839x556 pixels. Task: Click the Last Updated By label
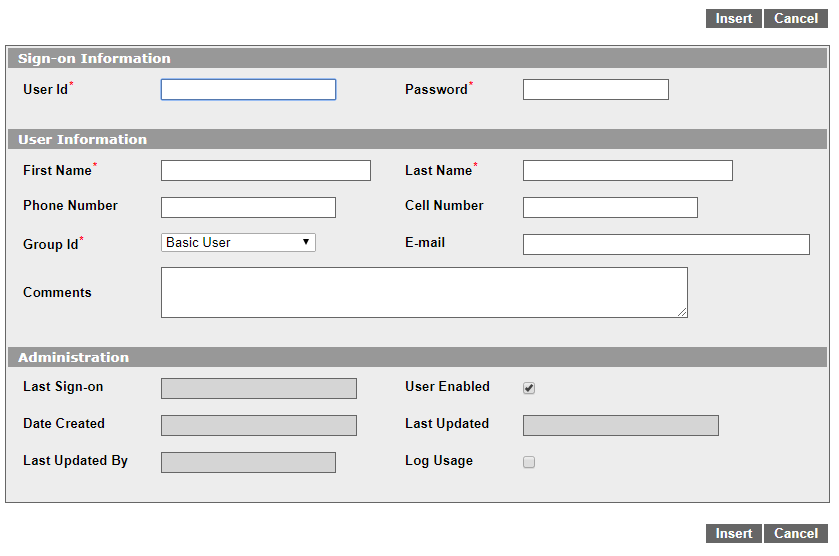(x=75, y=461)
